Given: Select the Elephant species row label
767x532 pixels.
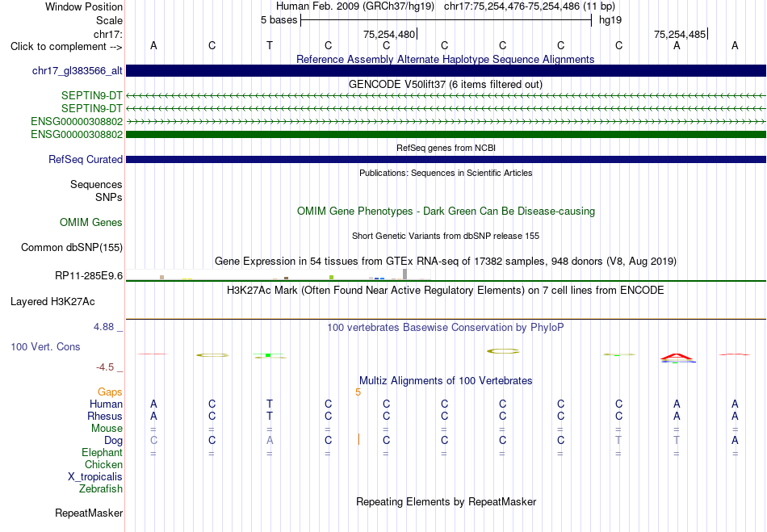Looking at the screenshot, I should [x=103, y=453].
